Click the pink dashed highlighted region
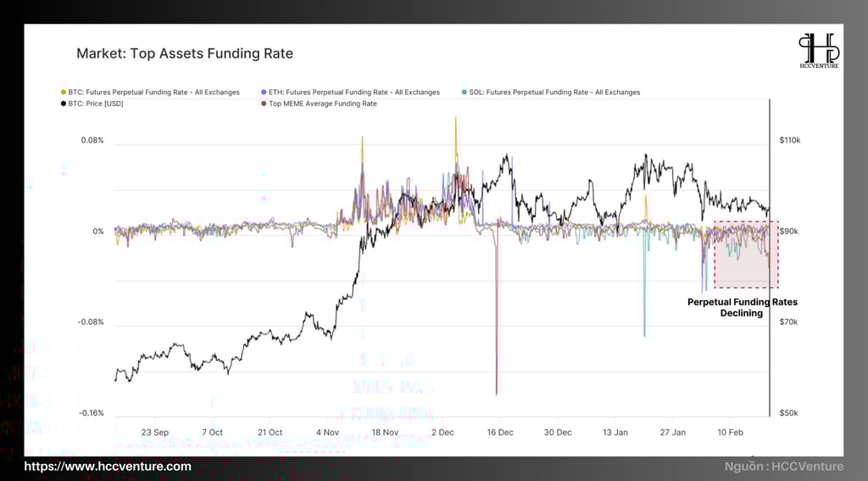Image resolution: width=868 pixels, height=481 pixels. (746, 254)
